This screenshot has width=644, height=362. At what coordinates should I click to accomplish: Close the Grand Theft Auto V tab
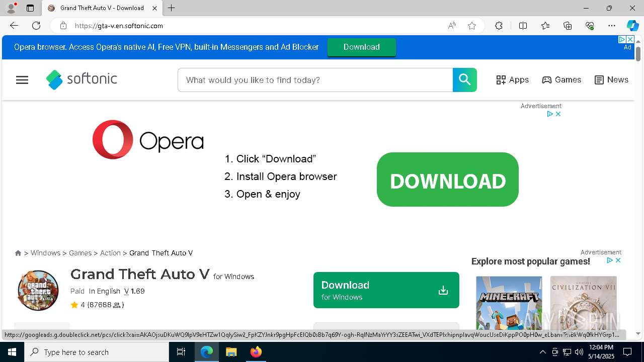(155, 8)
